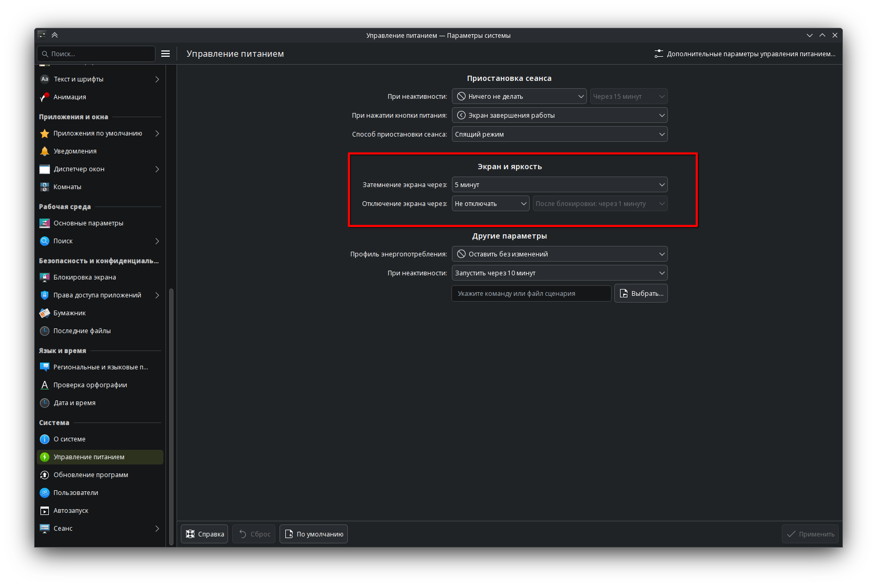Screen dimensions: 877x588
Task: Click the Выбрать… file button
Action: click(641, 293)
